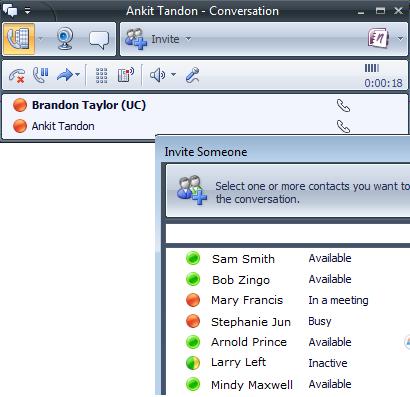410x397 pixels.
Task: Click phone icon next to Ankit Tandon
Action: (343, 126)
